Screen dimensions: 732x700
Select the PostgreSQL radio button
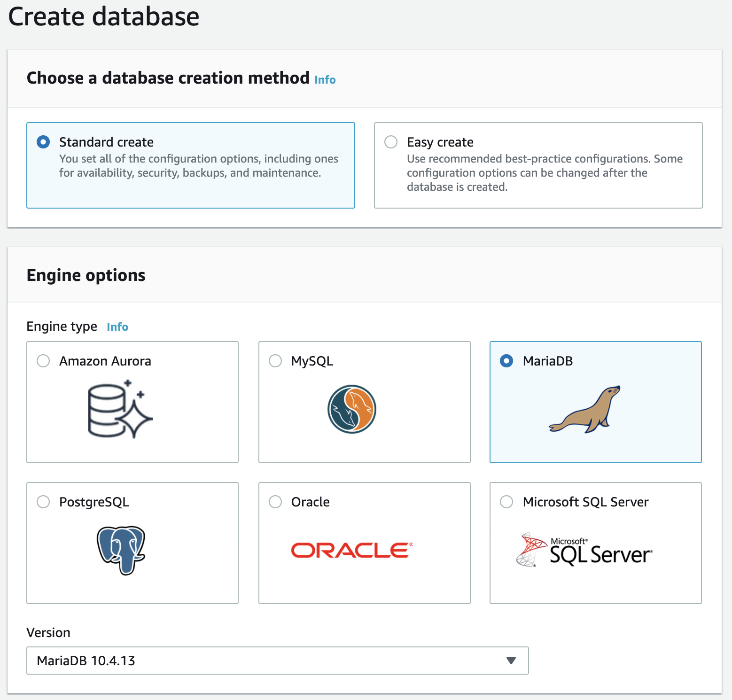[43, 502]
